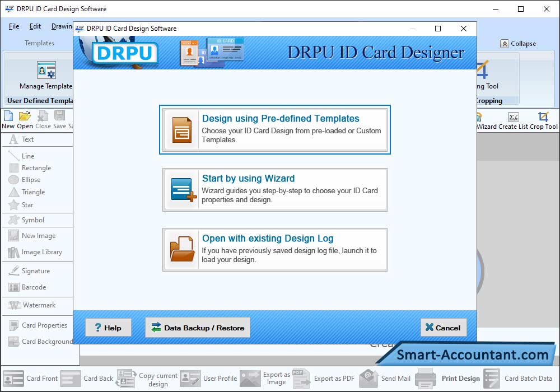Click the Help button in dialog
This screenshot has width=560, height=392.
108,328
